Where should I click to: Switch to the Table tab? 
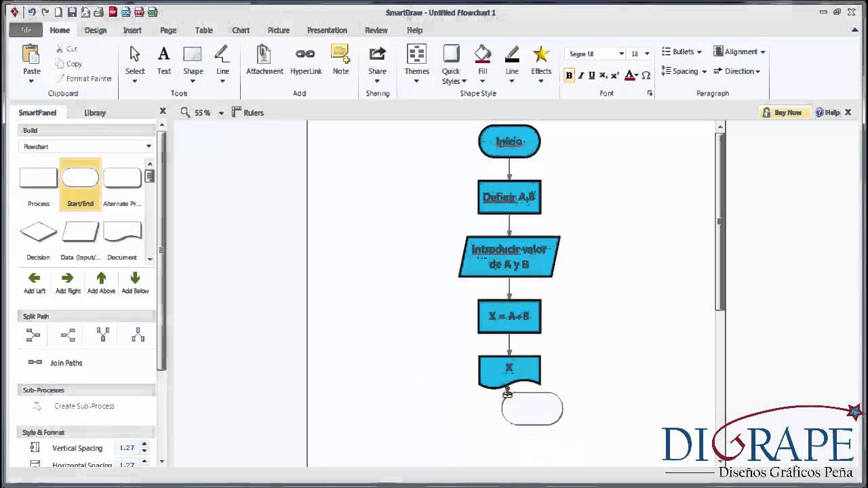(203, 30)
